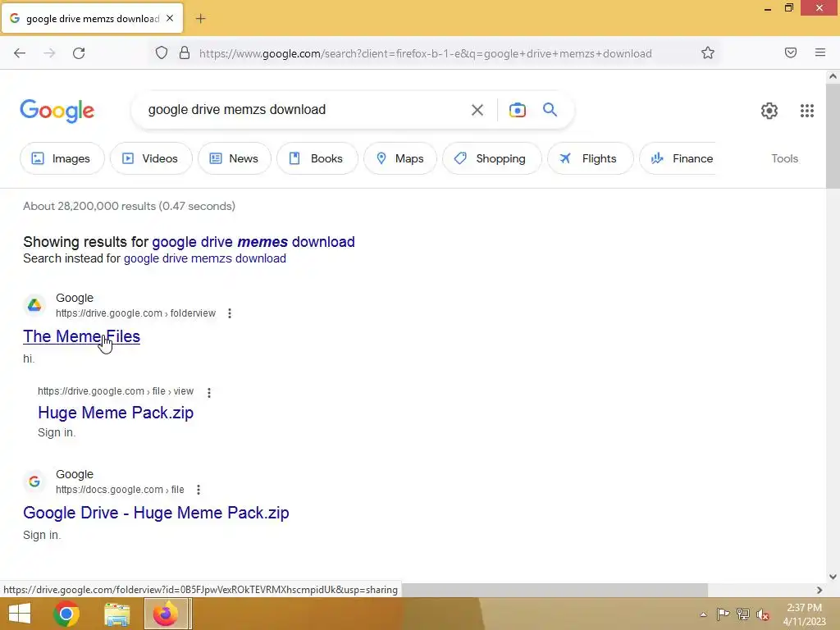This screenshot has height=630, width=840.
Task: Open a new tab with the plus button
Action: (x=200, y=19)
